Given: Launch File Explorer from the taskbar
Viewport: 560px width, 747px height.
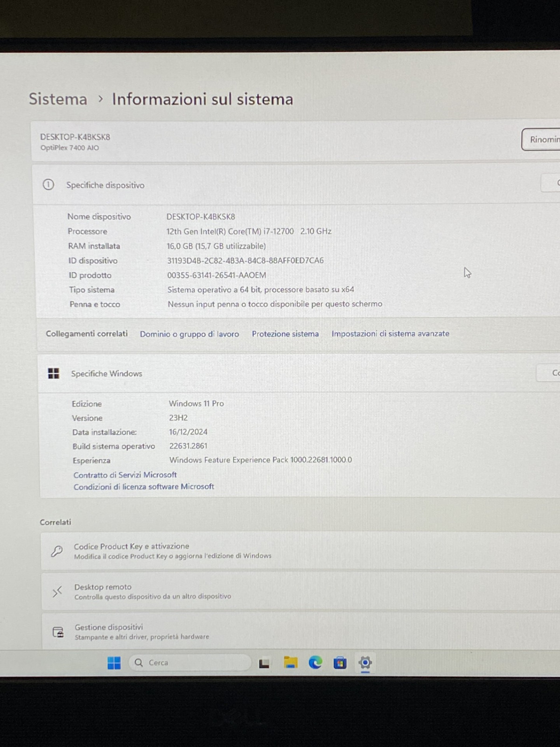Looking at the screenshot, I should [x=290, y=662].
